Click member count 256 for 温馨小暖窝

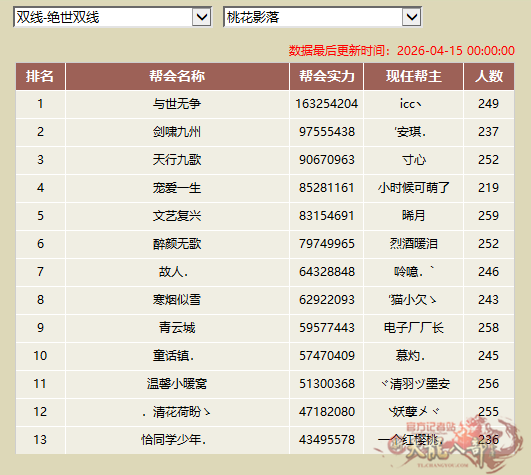(x=488, y=384)
